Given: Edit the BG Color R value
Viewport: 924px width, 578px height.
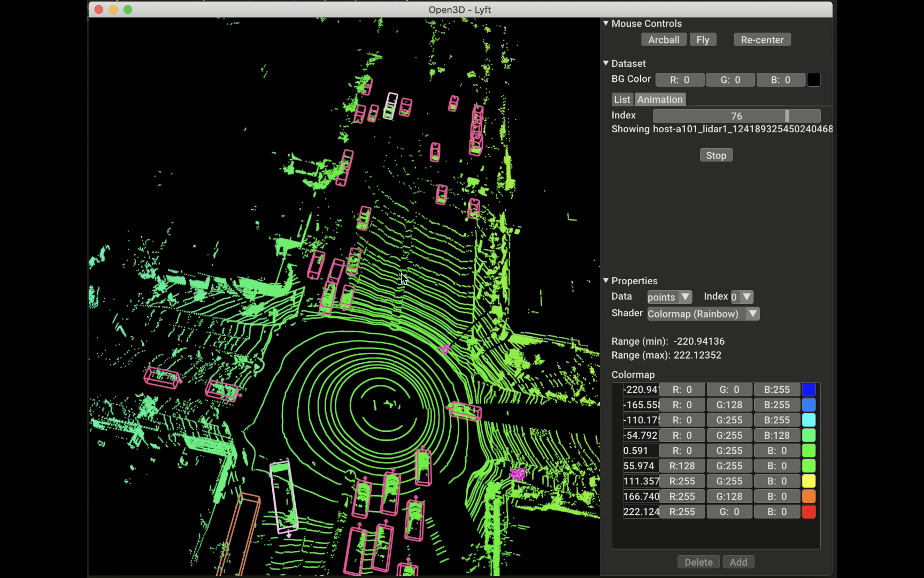Looking at the screenshot, I should [x=680, y=80].
